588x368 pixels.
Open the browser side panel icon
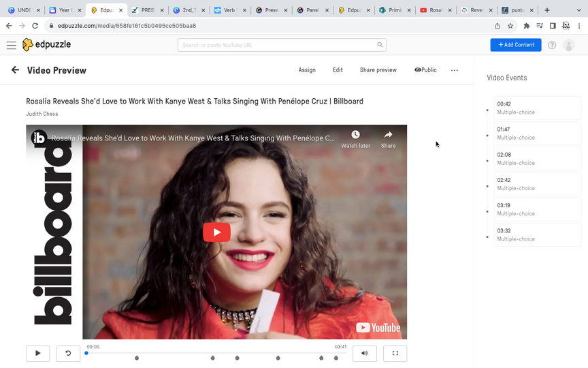pos(553,25)
